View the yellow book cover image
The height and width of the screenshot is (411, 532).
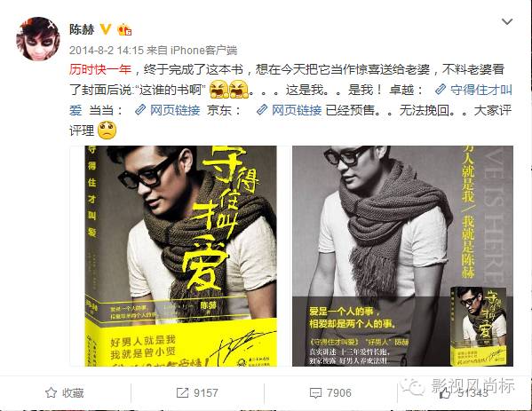(180, 256)
